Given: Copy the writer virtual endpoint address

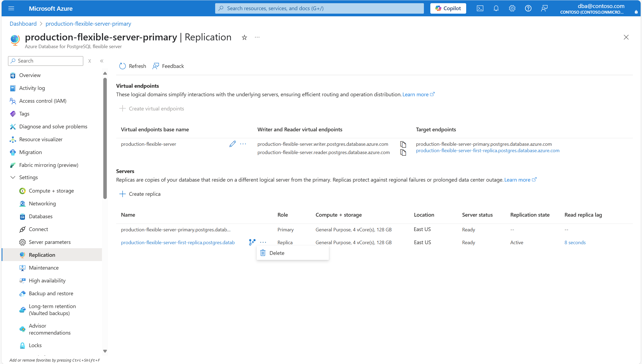Looking at the screenshot, I should click(x=403, y=144).
